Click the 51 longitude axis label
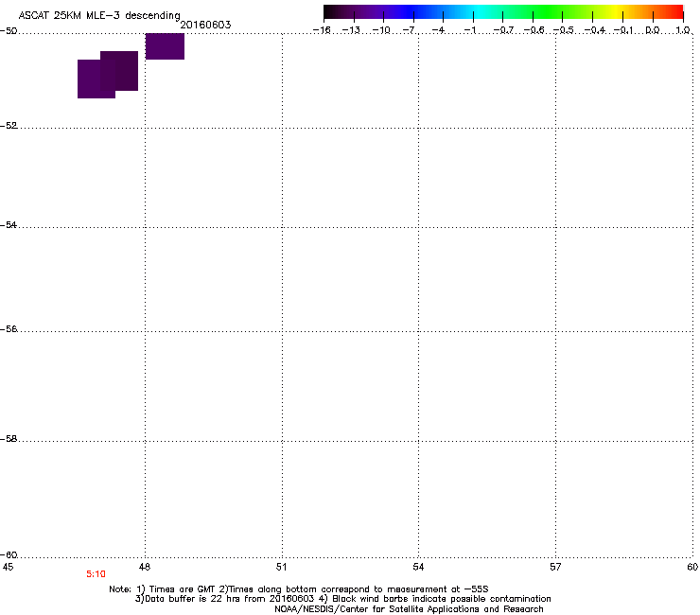 click(x=281, y=567)
